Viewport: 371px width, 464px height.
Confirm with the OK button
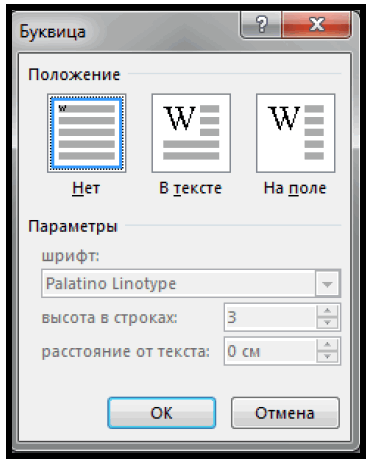(x=162, y=413)
